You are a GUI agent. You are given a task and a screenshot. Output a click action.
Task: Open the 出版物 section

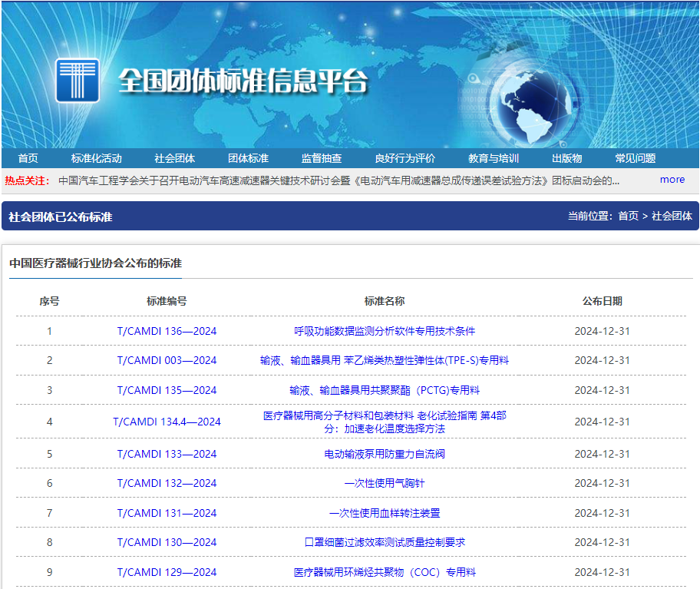567,158
